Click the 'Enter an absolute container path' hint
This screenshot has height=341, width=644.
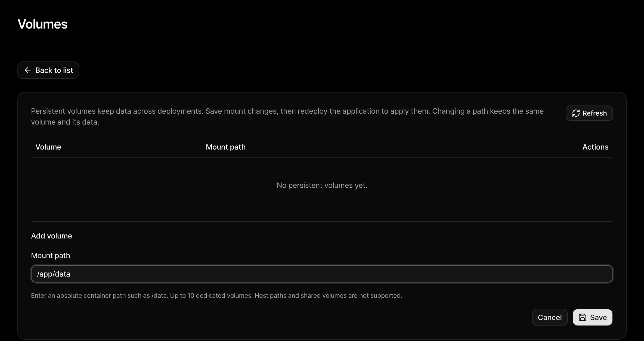216,296
